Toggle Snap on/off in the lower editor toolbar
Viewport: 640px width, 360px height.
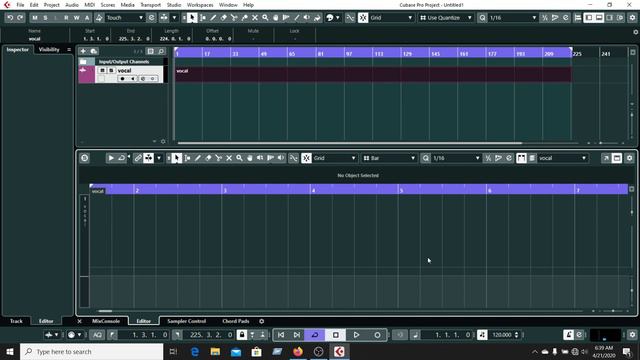click(x=307, y=158)
